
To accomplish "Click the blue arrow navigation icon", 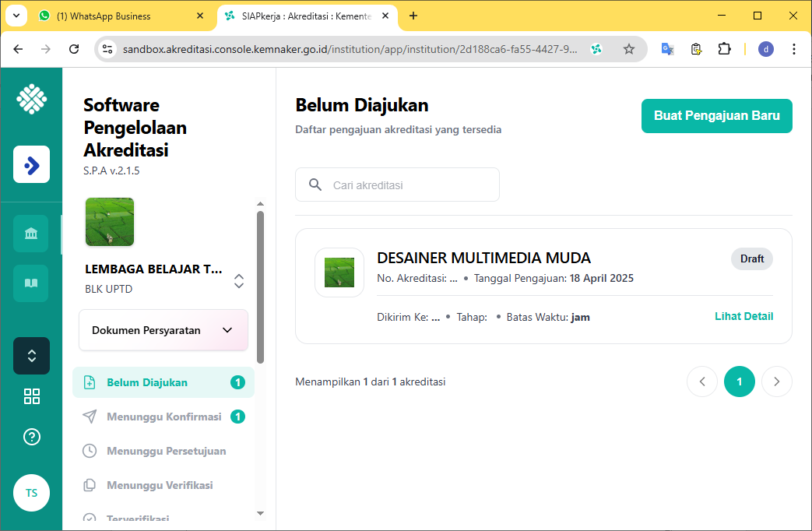I will point(31,164).
